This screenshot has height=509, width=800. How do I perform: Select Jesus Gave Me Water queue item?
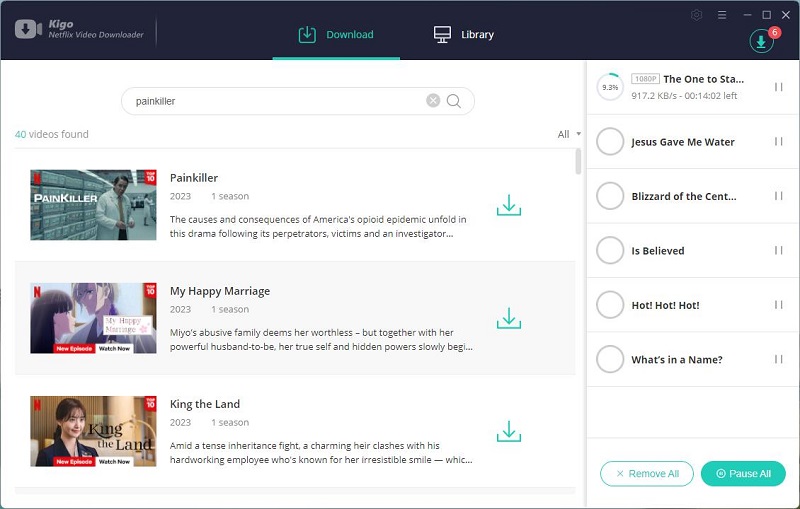coord(693,142)
